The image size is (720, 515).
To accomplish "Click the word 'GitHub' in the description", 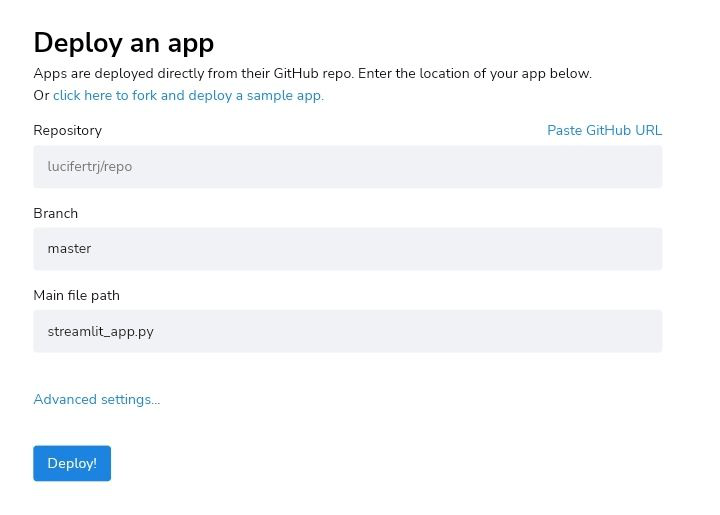I will coord(296,73).
